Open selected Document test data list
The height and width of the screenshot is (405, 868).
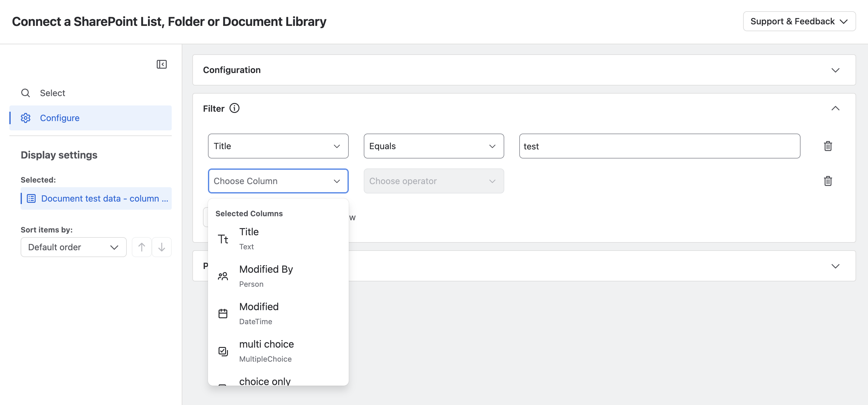(x=96, y=199)
